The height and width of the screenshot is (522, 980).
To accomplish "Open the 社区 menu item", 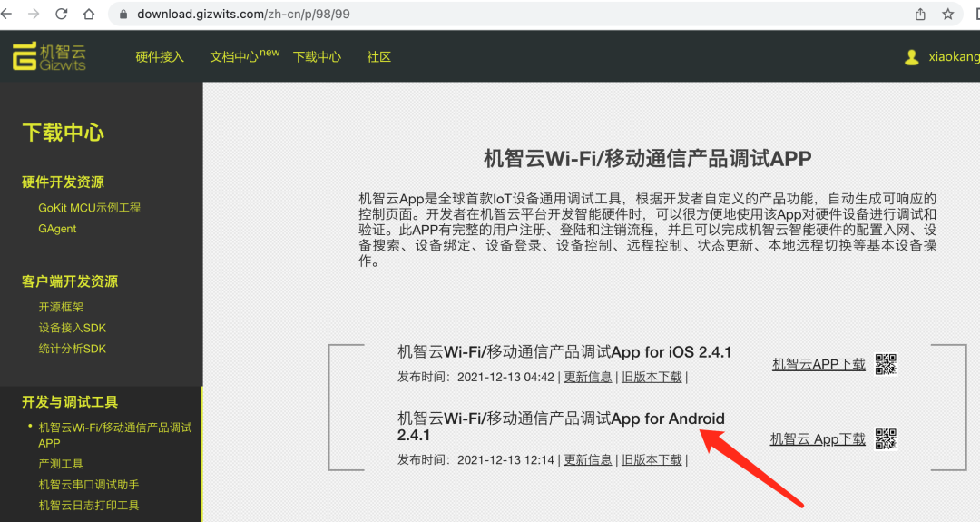I will [378, 57].
